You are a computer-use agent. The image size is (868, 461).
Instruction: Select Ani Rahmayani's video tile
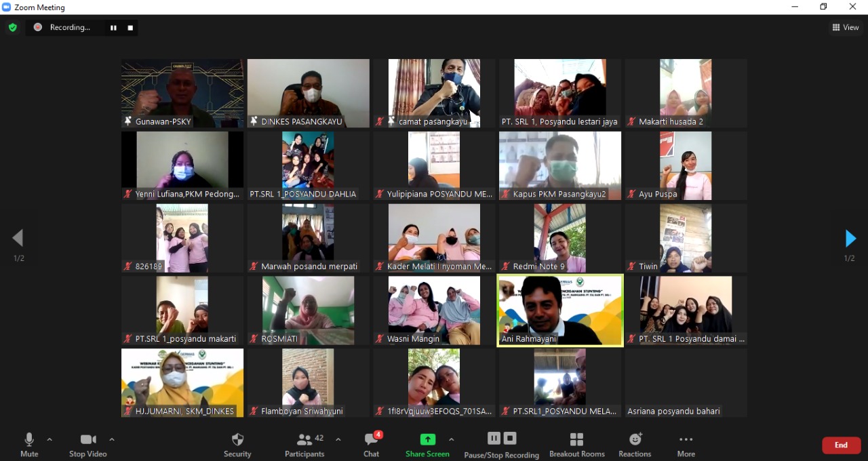(x=560, y=310)
